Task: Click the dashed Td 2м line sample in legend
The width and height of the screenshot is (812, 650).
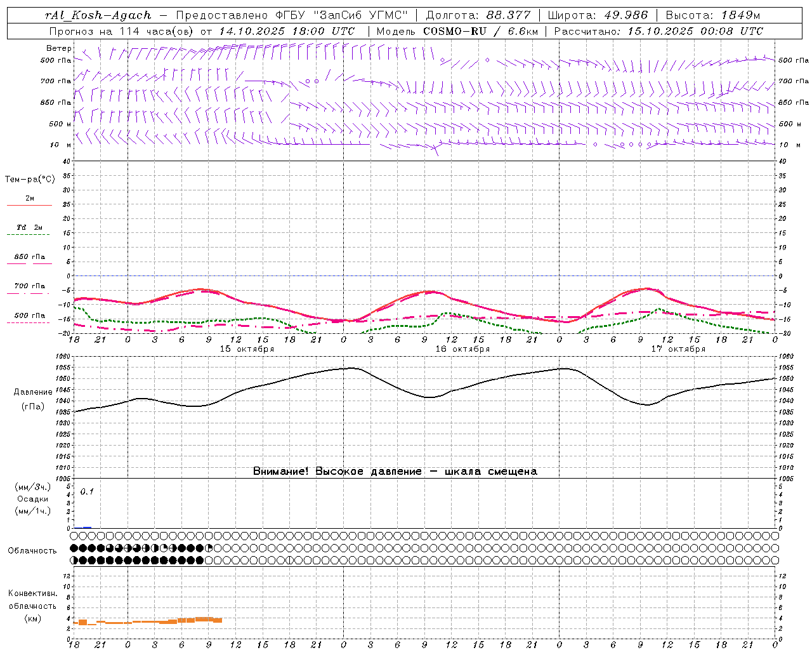Action: click(x=29, y=235)
